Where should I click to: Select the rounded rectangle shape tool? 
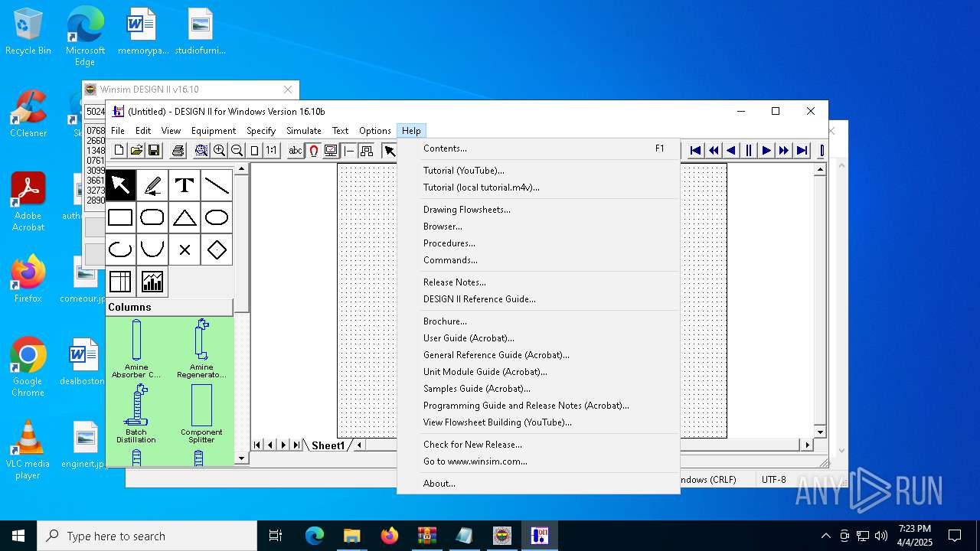pyautogui.click(x=152, y=217)
